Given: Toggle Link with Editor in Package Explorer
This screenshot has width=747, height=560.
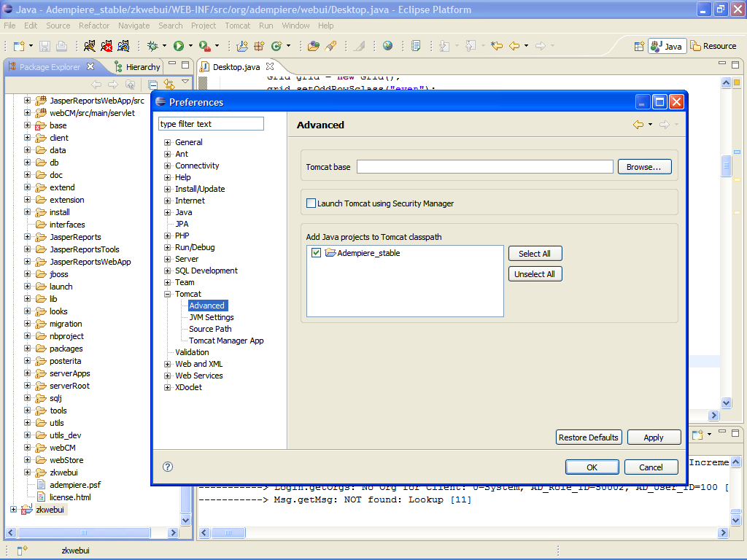Looking at the screenshot, I should point(169,85).
